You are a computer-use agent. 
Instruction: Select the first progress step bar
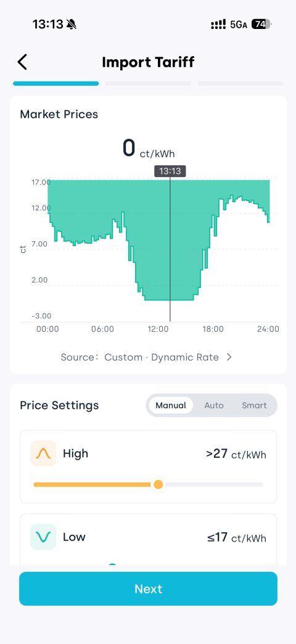pos(56,83)
